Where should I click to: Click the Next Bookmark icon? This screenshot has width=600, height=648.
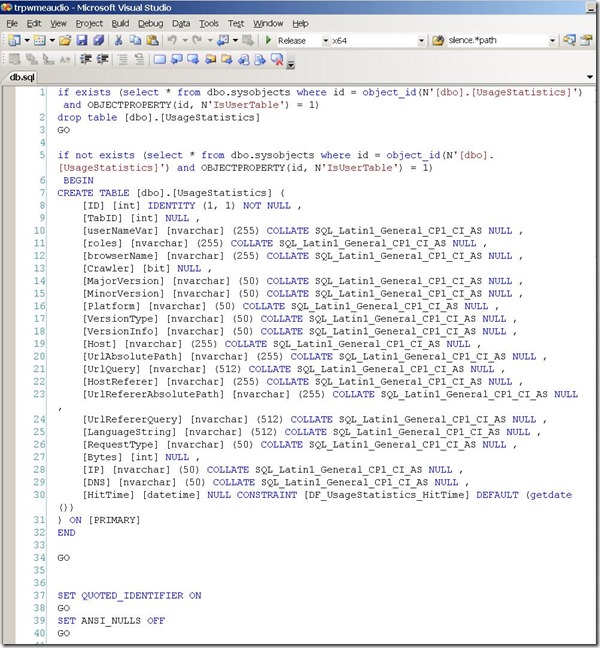tap(193, 60)
